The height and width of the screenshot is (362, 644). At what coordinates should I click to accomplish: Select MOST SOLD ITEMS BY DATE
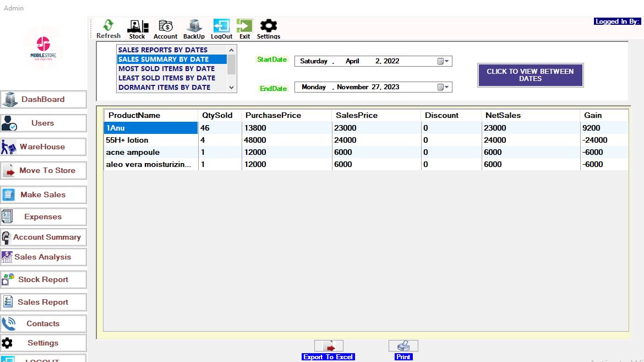[x=172, y=69]
